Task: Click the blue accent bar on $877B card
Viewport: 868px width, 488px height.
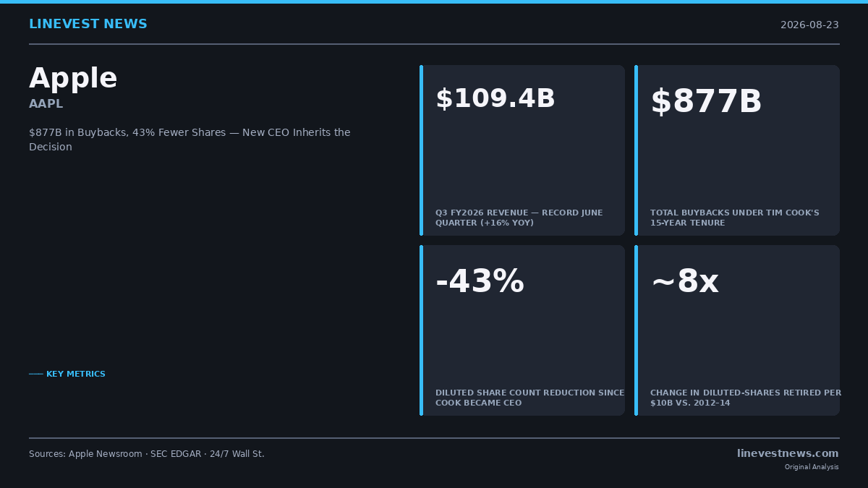Action: (636, 150)
